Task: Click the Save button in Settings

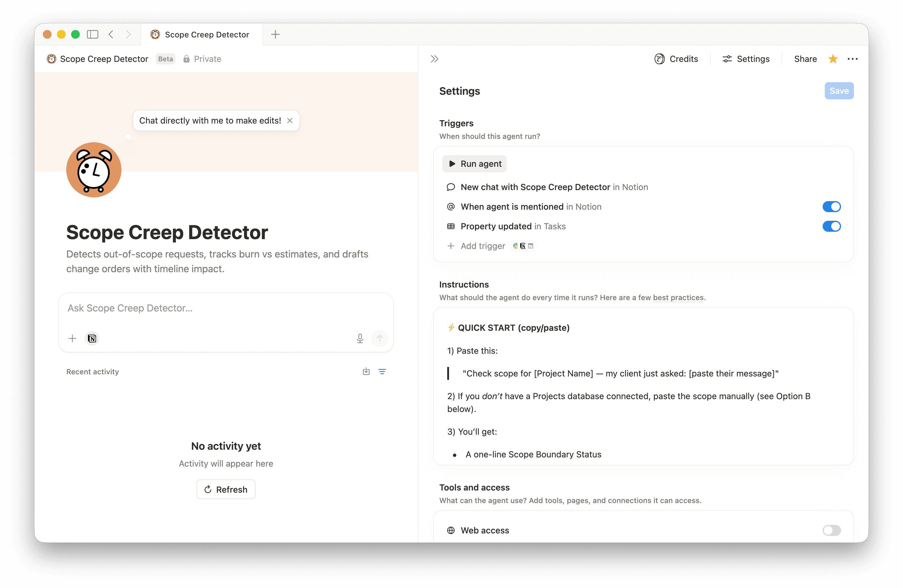Action: click(839, 91)
